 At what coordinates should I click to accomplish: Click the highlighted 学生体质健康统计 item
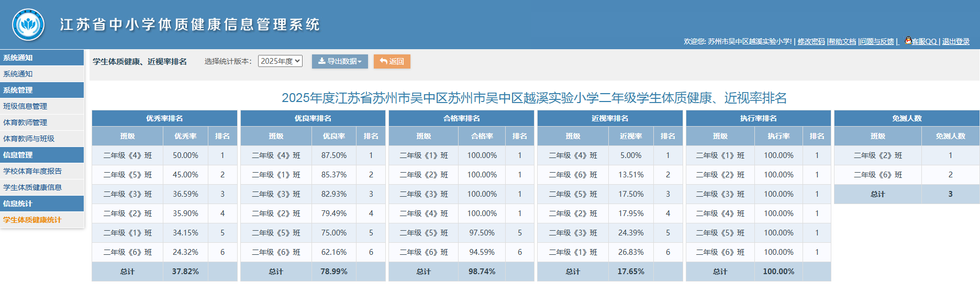coord(32,220)
